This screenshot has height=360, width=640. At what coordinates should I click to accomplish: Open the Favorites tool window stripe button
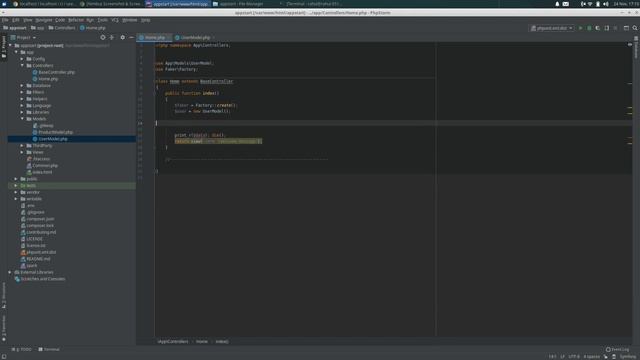tap(4, 329)
